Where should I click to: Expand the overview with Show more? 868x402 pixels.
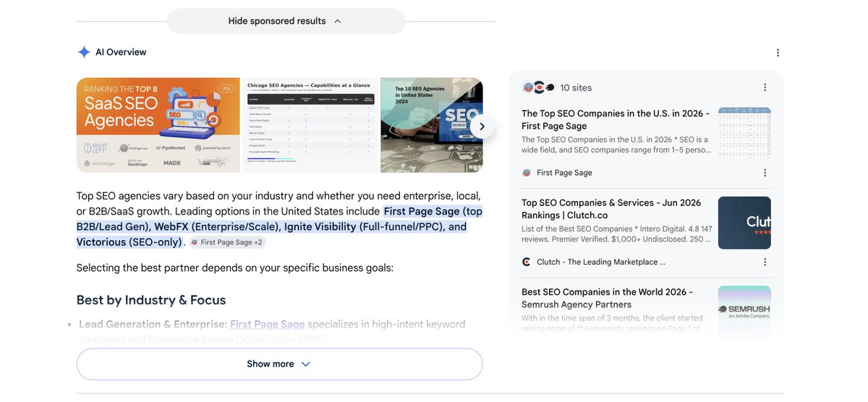click(279, 364)
